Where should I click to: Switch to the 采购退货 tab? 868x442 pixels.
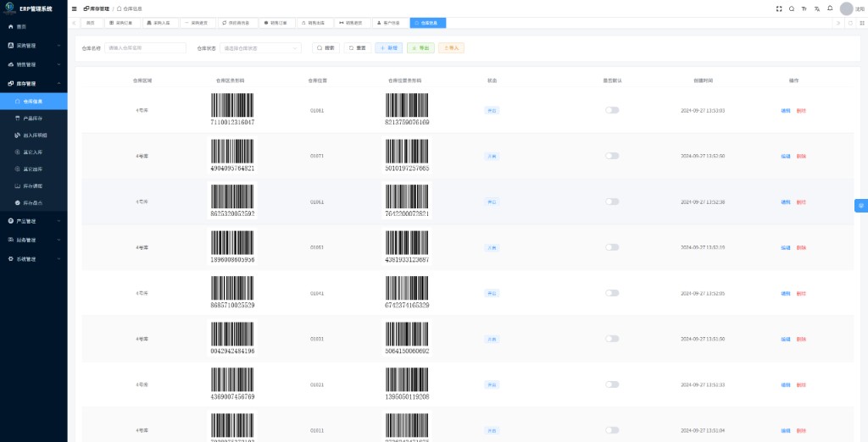pyautogui.click(x=198, y=23)
